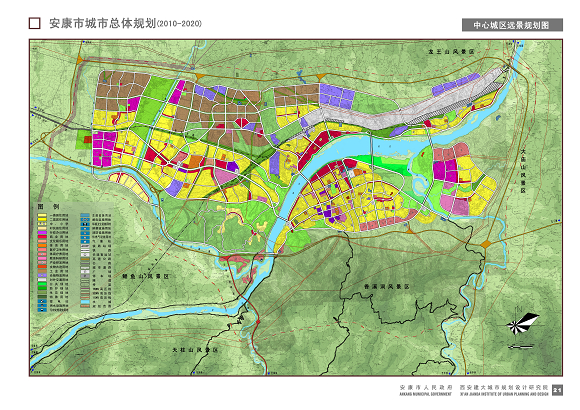This screenshot has height=410, width=580.
Task: Click the magenta-purple swatch in the legend
Action: point(42,232)
